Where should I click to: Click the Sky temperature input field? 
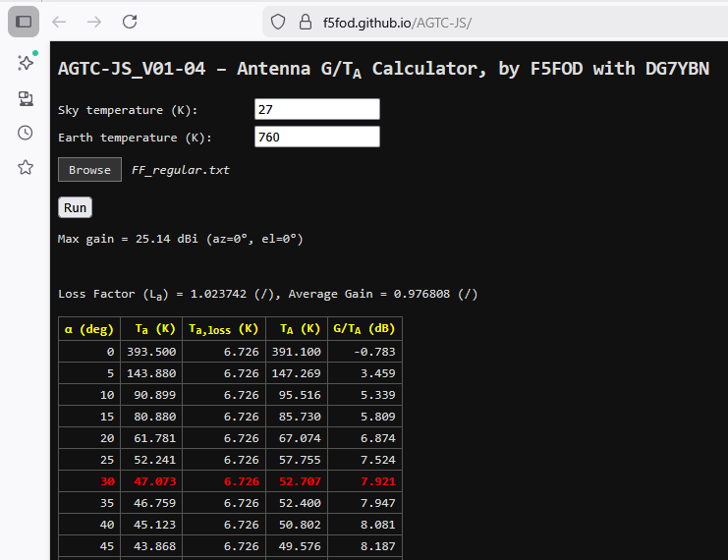(316, 110)
